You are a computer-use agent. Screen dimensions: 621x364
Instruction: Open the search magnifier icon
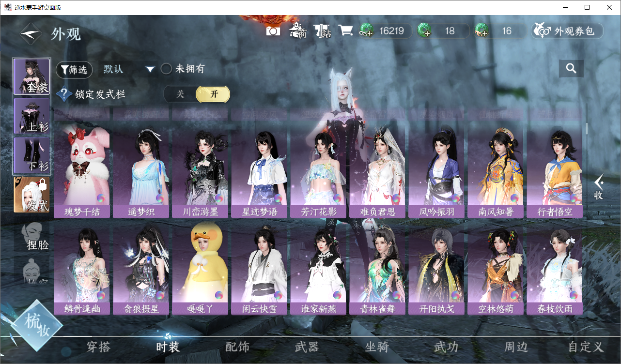coord(571,69)
